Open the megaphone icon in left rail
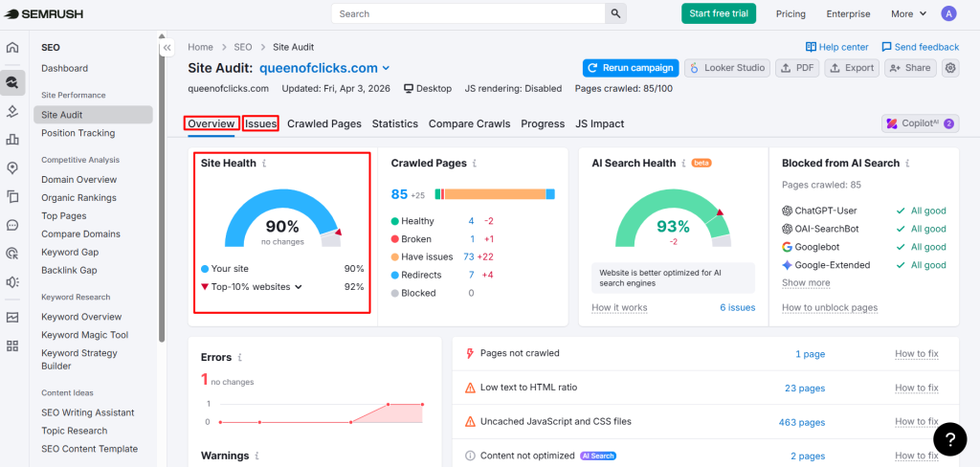This screenshot has height=467, width=980. 12,282
